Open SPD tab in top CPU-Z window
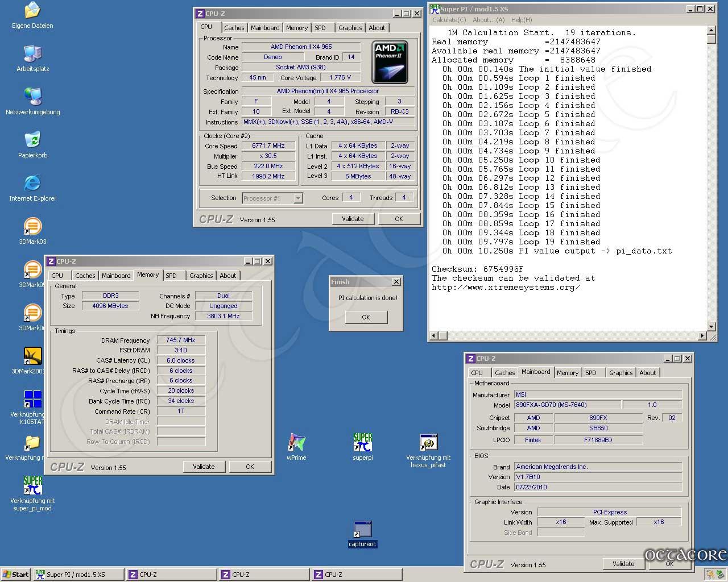The width and height of the screenshot is (728, 582). [x=320, y=28]
